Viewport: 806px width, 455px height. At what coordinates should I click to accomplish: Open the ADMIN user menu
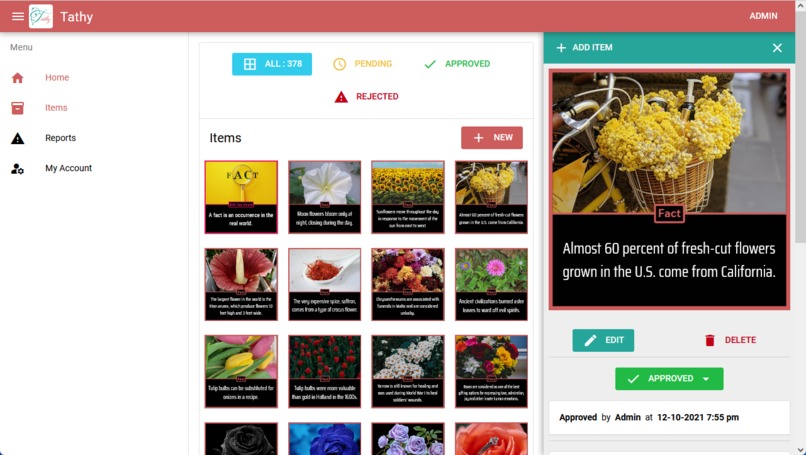click(x=763, y=16)
